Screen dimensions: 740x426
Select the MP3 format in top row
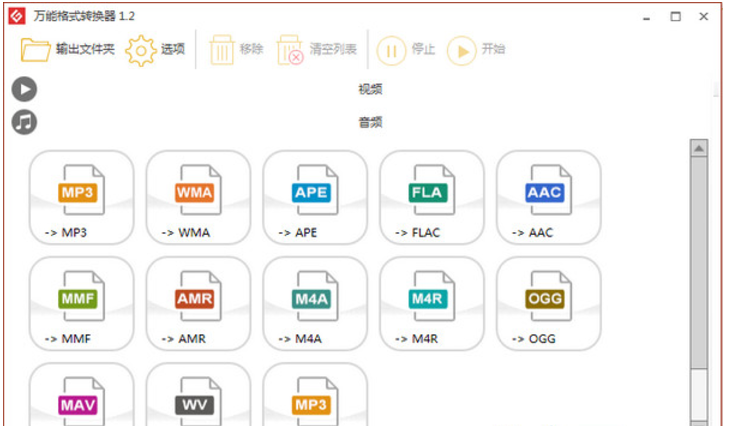pyautogui.click(x=81, y=197)
